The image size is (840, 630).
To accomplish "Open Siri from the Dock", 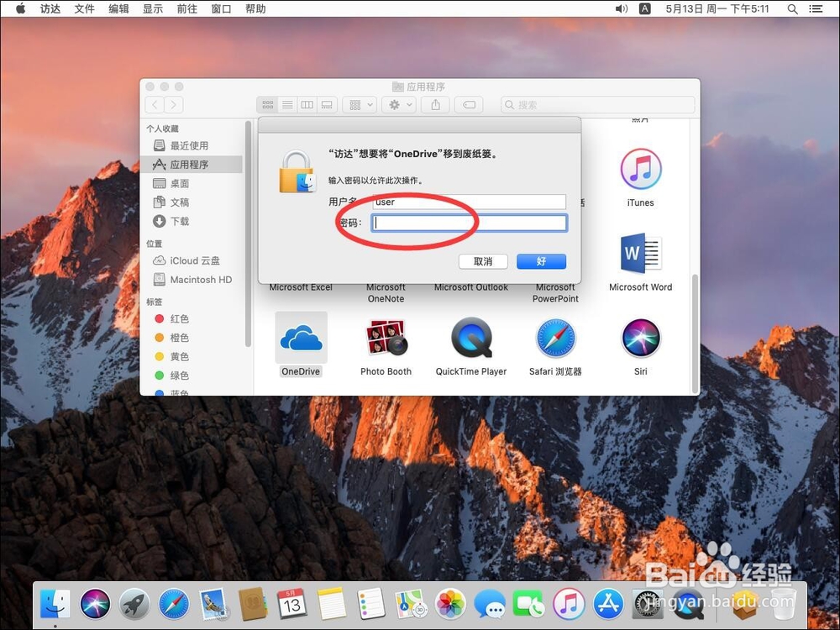I will tap(96, 604).
